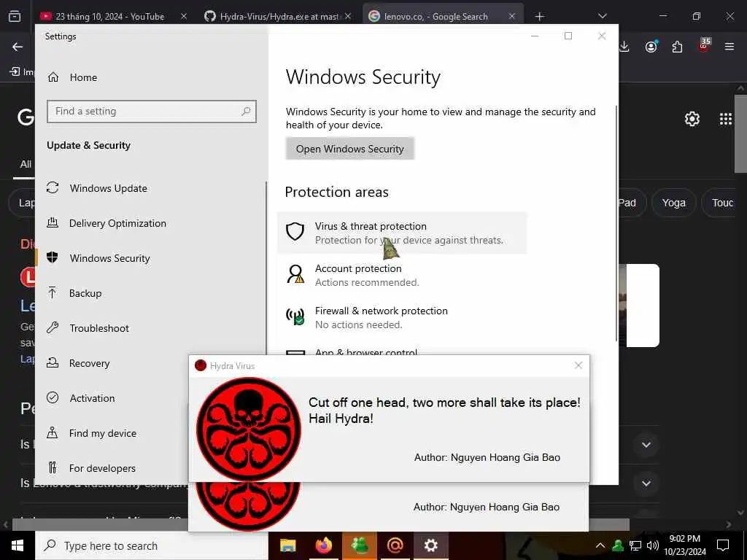
Task: Open the Firefox view icon at top-left
Action: (15, 17)
